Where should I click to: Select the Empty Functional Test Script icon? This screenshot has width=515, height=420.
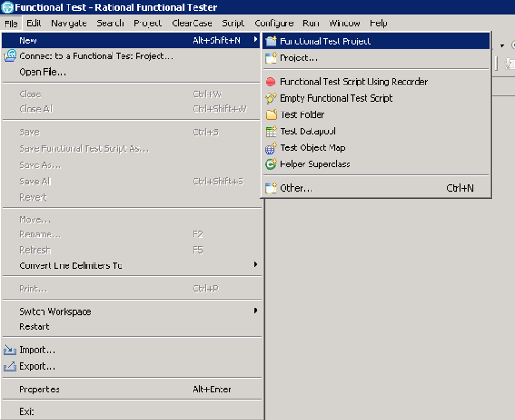tap(271, 98)
